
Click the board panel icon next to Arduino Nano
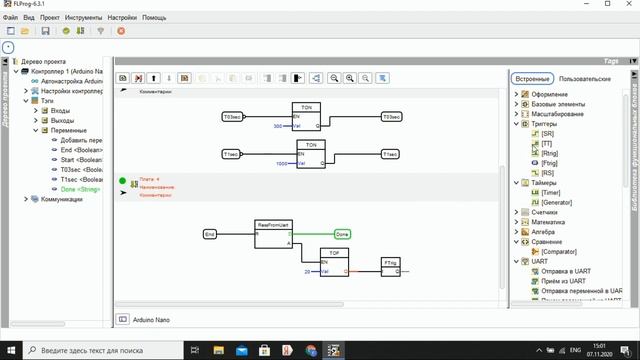click(x=122, y=319)
